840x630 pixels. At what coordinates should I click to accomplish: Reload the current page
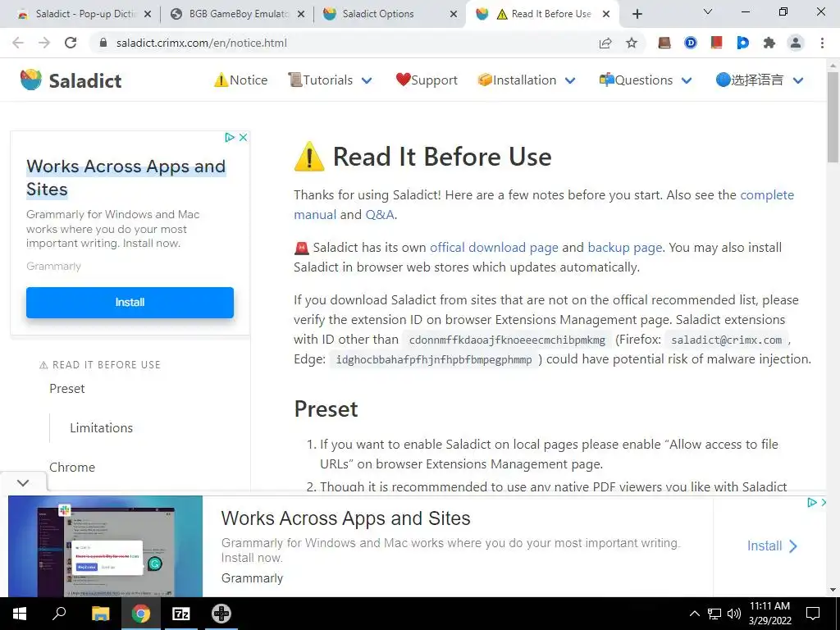(x=71, y=43)
